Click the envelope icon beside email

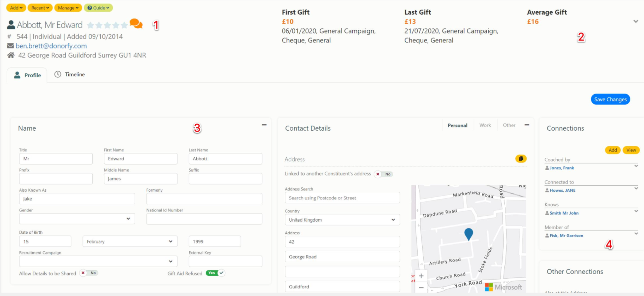click(x=11, y=46)
